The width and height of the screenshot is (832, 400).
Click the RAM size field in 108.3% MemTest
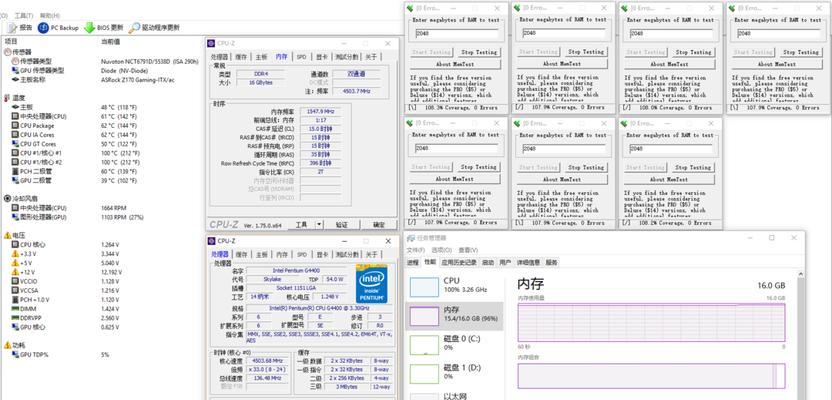tap(457, 33)
